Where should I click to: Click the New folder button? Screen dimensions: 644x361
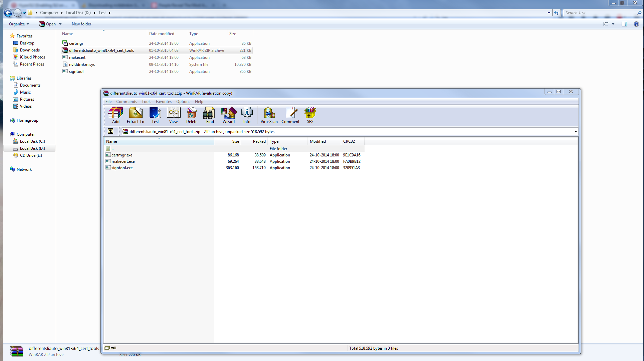pyautogui.click(x=81, y=24)
